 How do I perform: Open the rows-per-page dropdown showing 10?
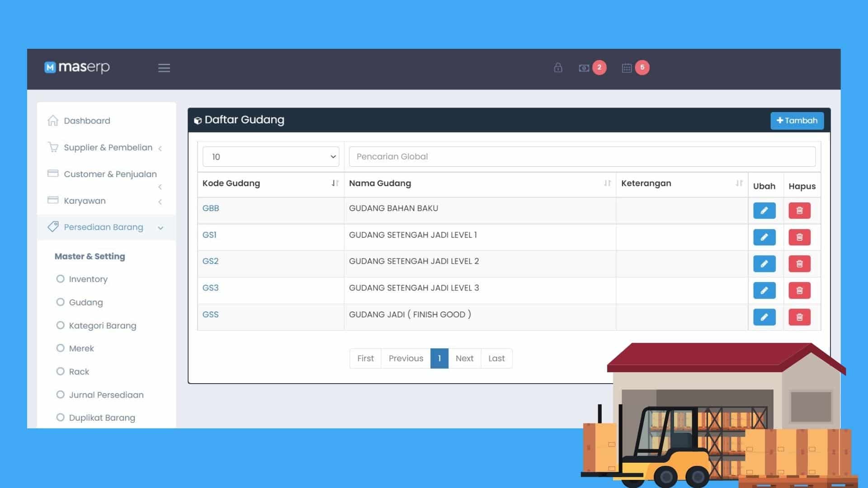[x=271, y=157]
